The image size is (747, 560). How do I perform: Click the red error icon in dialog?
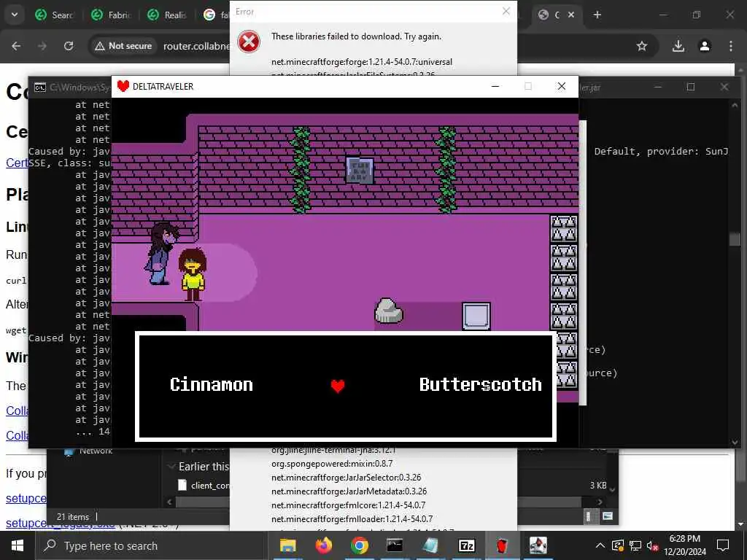248,42
